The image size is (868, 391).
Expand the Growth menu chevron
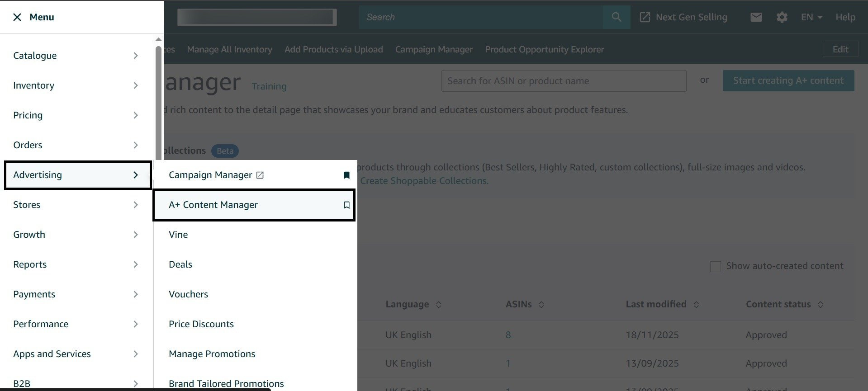point(136,235)
